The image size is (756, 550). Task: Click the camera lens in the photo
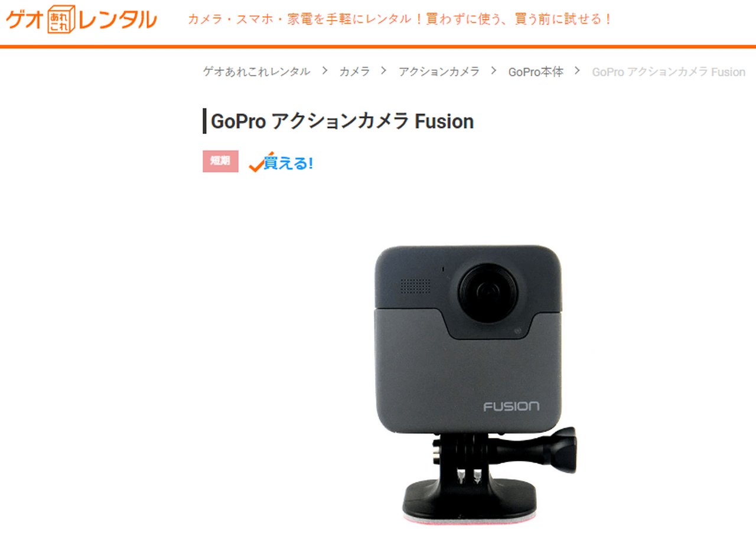pyautogui.click(x=487, y=291)
